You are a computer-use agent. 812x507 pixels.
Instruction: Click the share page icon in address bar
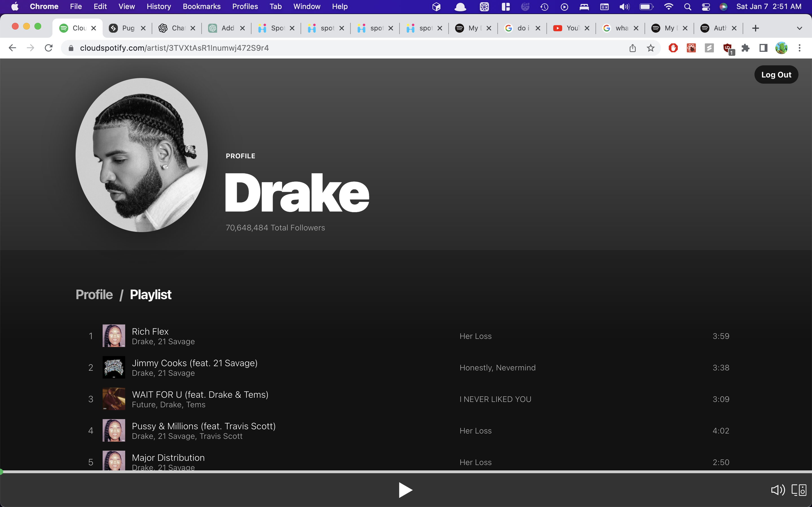click(632, 48)
